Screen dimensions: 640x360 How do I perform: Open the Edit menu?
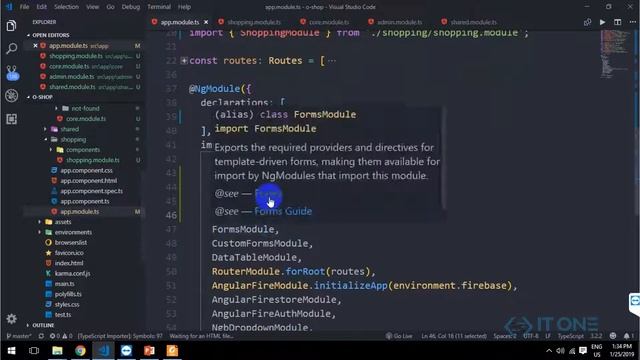(x=41, y=7)
